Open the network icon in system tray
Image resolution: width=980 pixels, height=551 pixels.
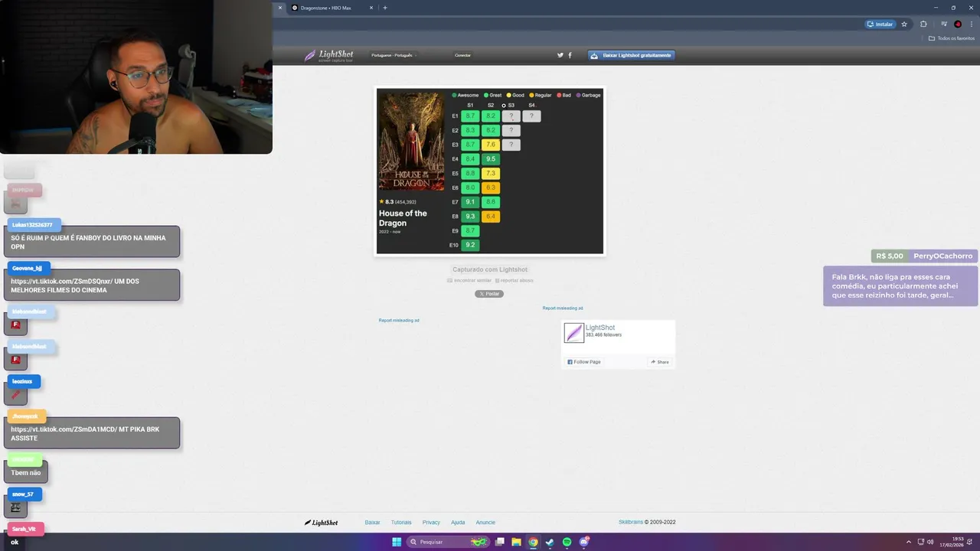click(921, 542)
